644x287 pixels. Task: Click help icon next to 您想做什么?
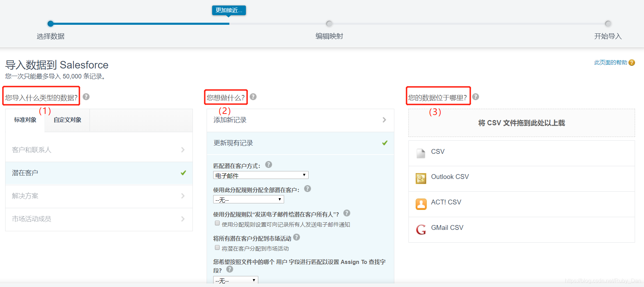pyautogui.click(x=253, y=97)
